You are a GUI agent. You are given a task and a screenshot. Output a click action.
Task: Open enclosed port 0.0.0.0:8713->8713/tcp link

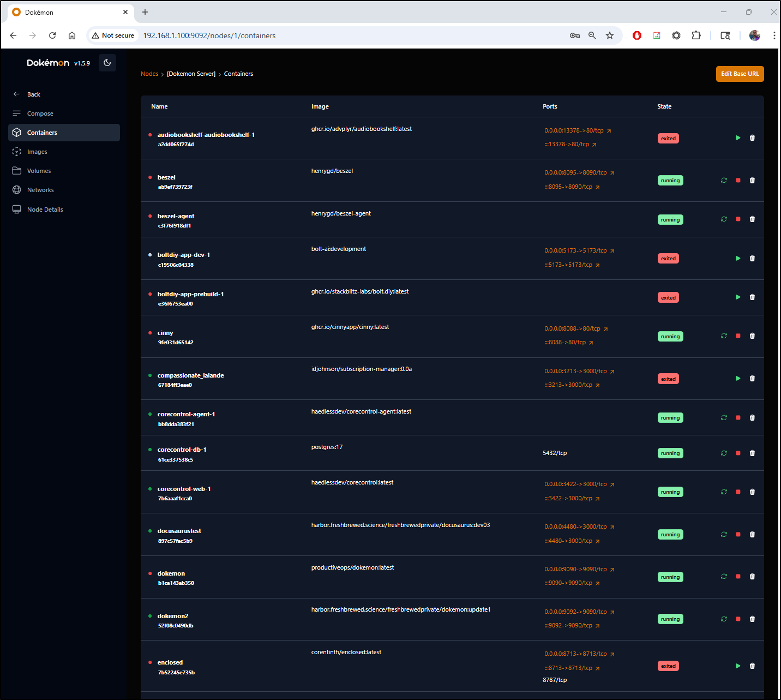(x=579, y=654)
